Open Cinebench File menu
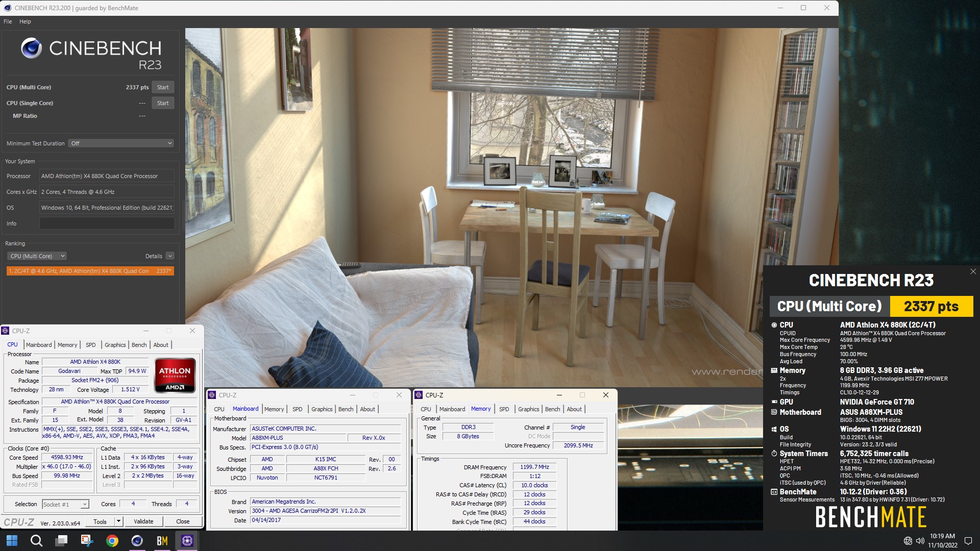Viewport: 980px width, 551px height. [x=8, y=21]
